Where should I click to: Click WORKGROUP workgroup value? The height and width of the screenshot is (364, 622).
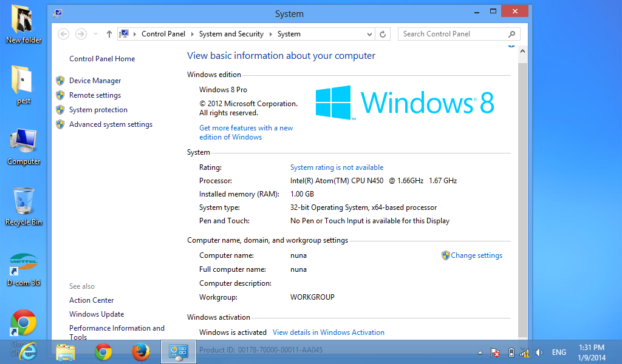click(x=312, y=297)
